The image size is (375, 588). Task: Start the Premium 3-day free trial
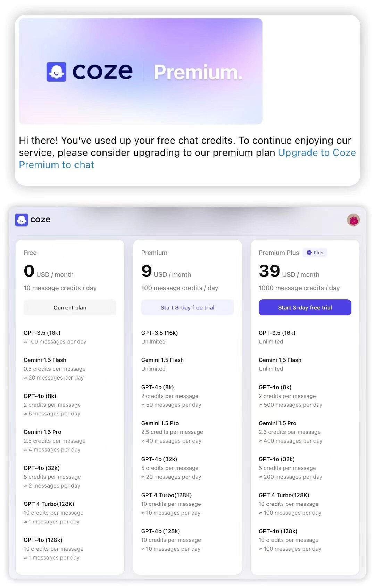[x=187, y=308]
